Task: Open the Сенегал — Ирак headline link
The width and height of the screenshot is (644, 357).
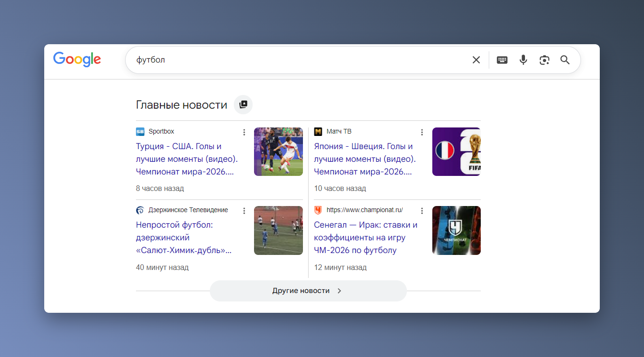Action: 366,238
